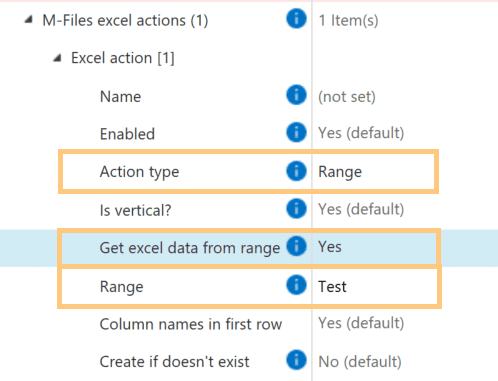Toggle Get excel data from range Yes value

point(330,247)
